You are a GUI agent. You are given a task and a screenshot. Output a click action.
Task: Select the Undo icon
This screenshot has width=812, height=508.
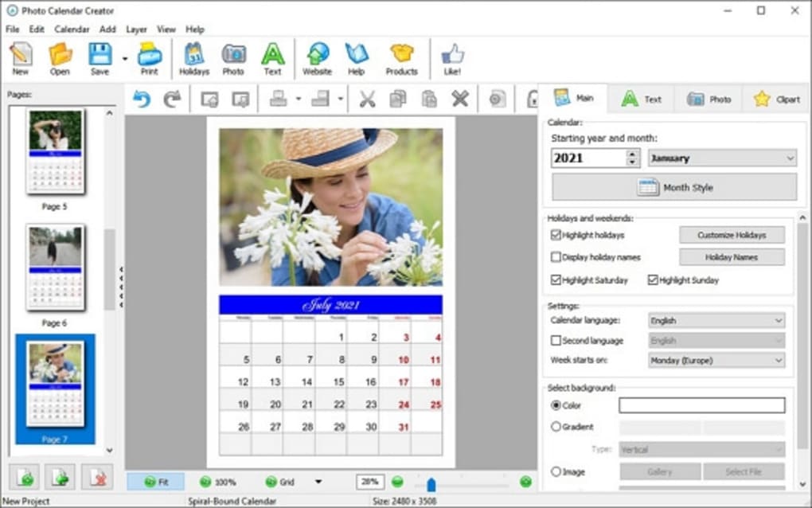pos(143,99)
